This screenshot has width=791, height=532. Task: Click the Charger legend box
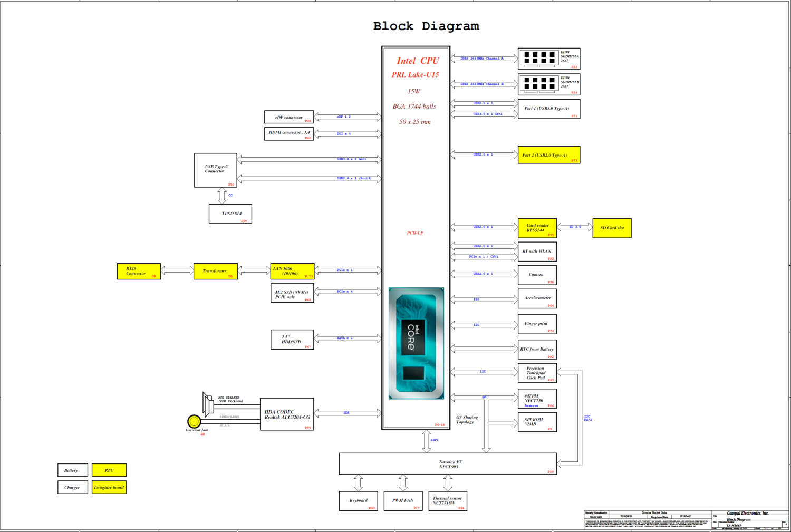73,487
